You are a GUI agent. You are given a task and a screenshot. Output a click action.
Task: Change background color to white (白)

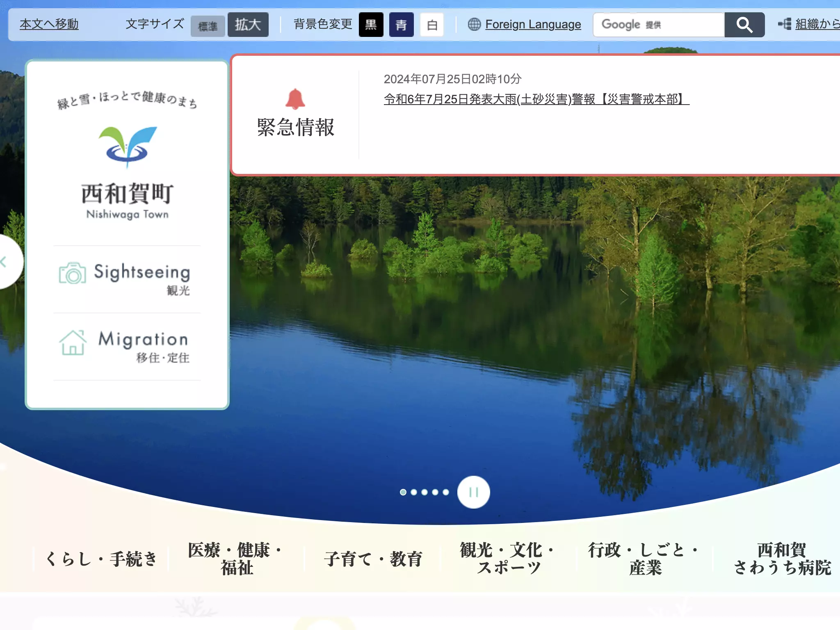432,25
